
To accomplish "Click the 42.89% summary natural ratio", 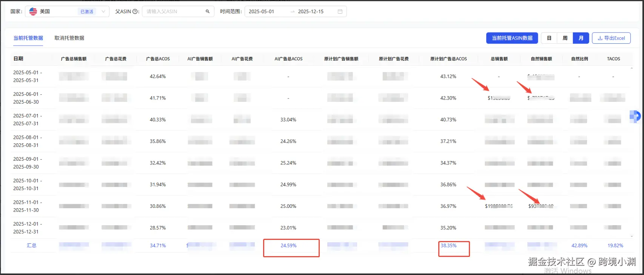I will 579,245.
